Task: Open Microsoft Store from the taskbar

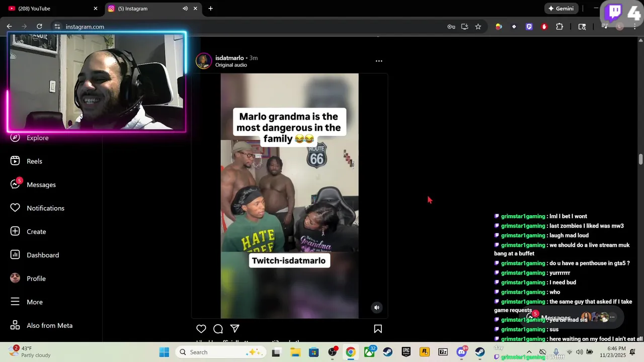Action: (313, 352)
